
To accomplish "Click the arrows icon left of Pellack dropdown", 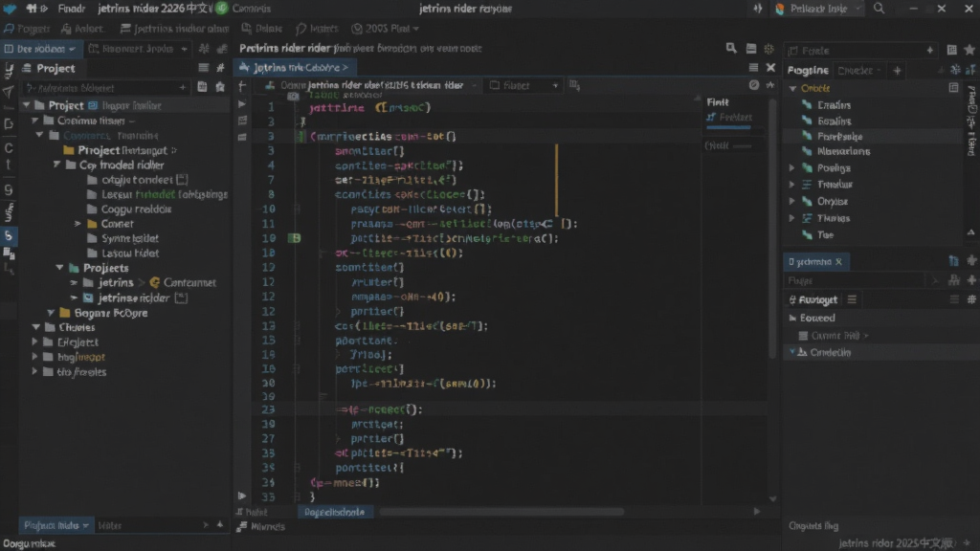I will tap(758, 9).
